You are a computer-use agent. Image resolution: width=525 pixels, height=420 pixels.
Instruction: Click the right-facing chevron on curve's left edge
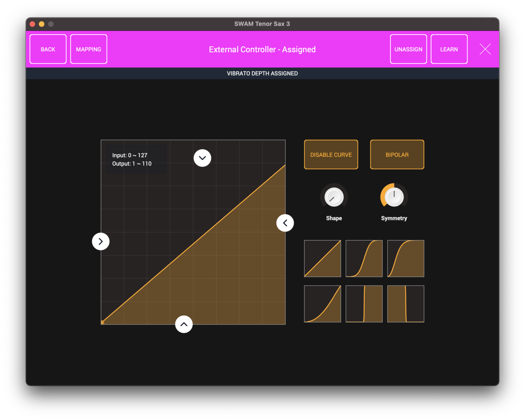tap(100, 241)
